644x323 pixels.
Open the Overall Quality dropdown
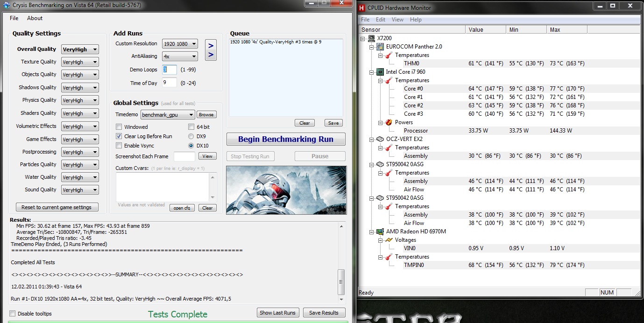pyautogui.click(x=80, y=49)
